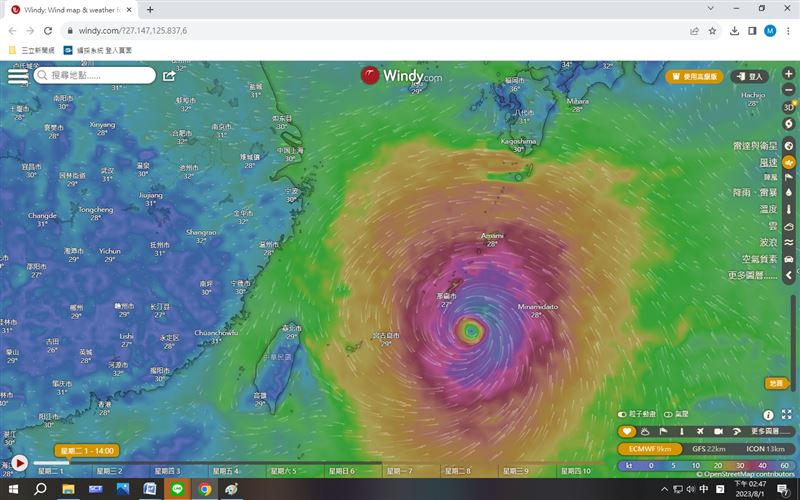Toggle the particle animation switch
The height and width of the screenshot is (500, 800).
(623, 414)
